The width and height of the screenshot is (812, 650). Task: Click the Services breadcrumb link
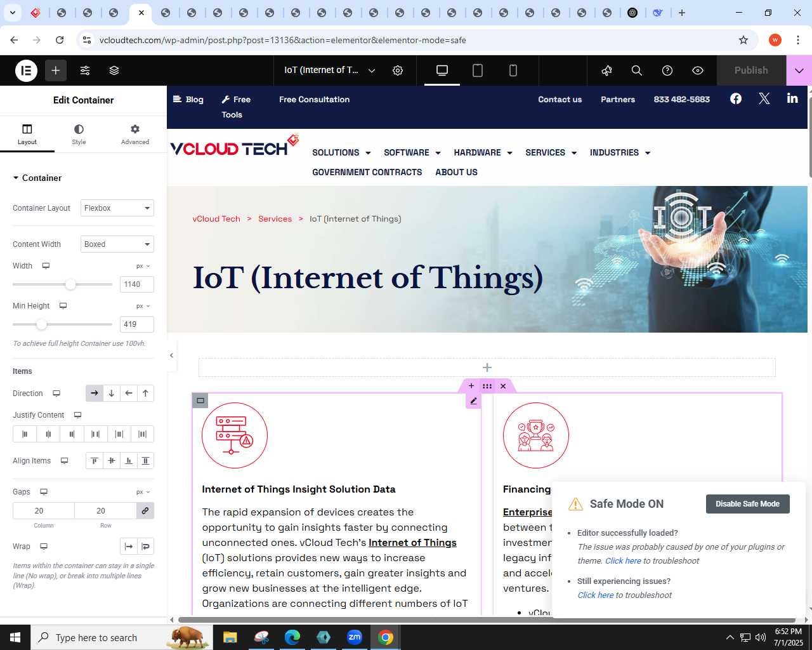275,219
